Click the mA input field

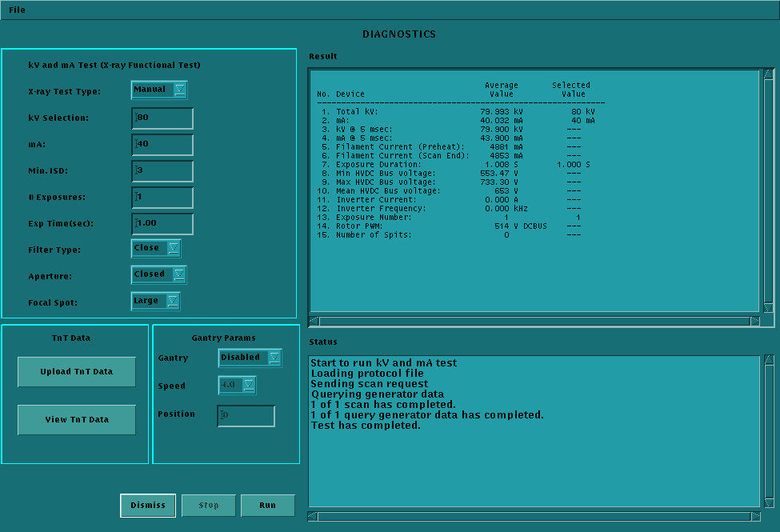pos(163,145)
